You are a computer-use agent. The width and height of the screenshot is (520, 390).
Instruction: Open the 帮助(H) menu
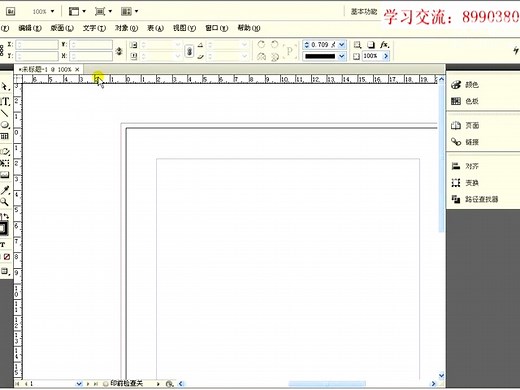coord(249,28)
